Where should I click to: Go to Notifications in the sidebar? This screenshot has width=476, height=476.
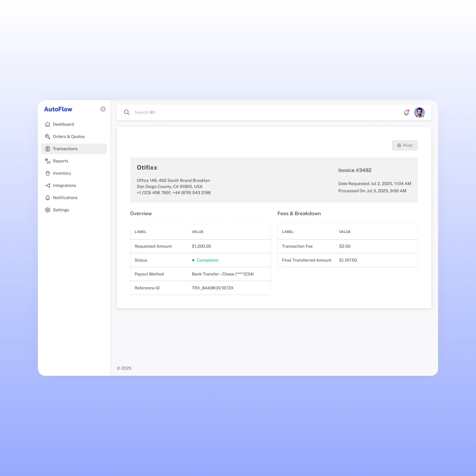(x=65, y=198)
